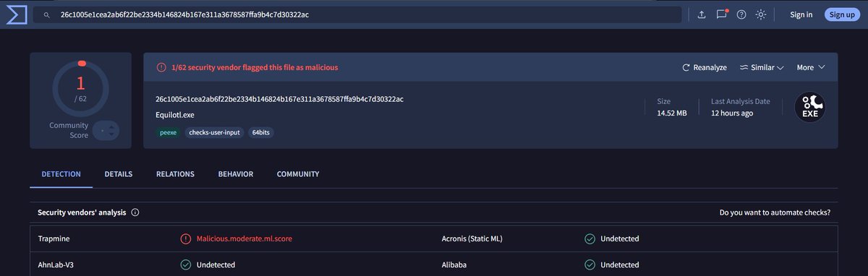
Task: Click the search magnifier icon
Action: (x=47, y=14)
